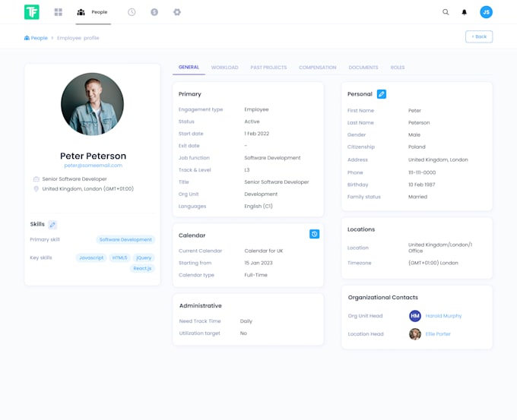Open the Documents tab
517x420 pixels.
363,68
